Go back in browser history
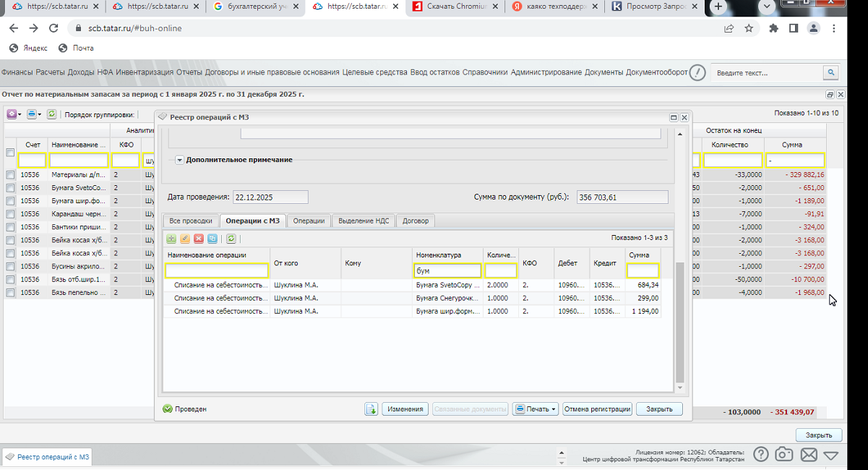 point(14,28)
